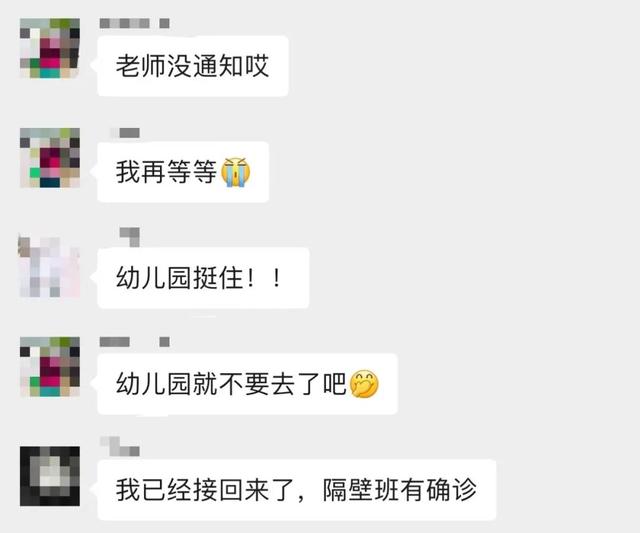Select the '幼儿园就不要去了吧' message bubble
Image resolution: width=640 pixels, height=533 pixels.
pos(247,384)
